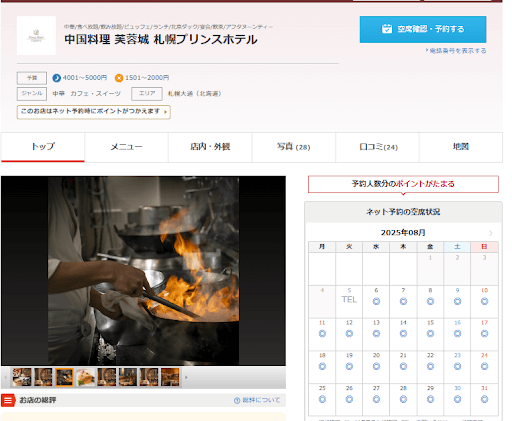Select the sixth gallery thumbnail

click(128, 377)
